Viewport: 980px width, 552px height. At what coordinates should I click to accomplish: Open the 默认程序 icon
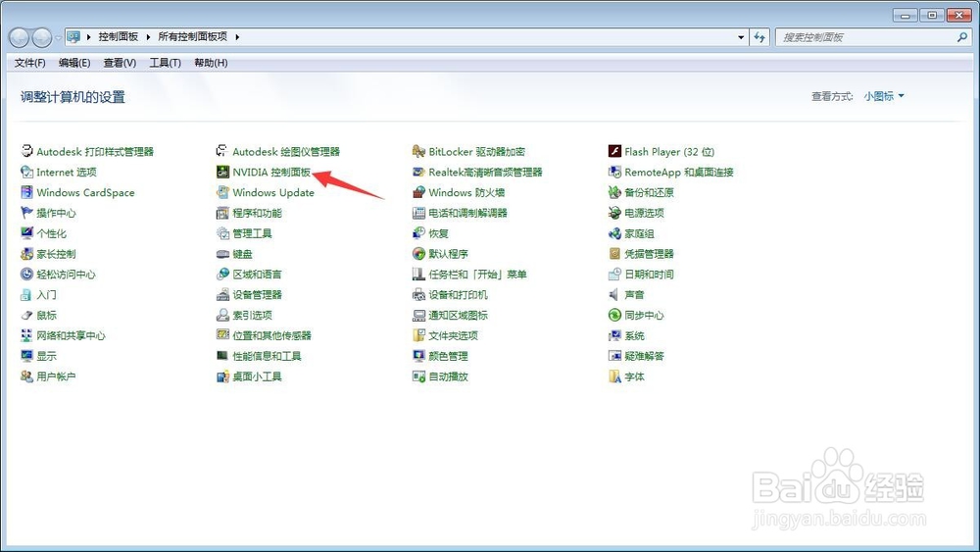point(418,254)
